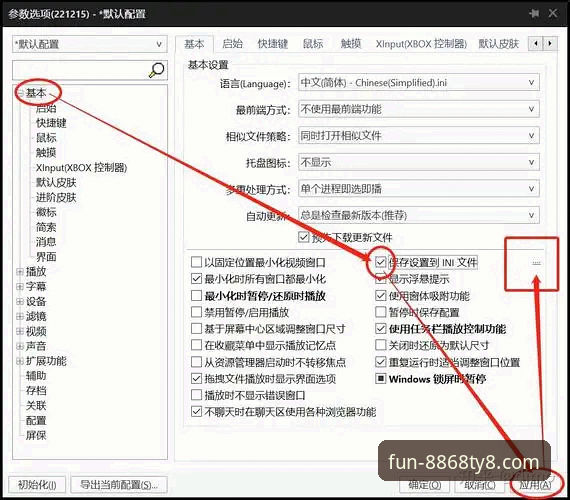Select 快捷键 in the tree
Screen dimensions: 570x500
(51, 123)
